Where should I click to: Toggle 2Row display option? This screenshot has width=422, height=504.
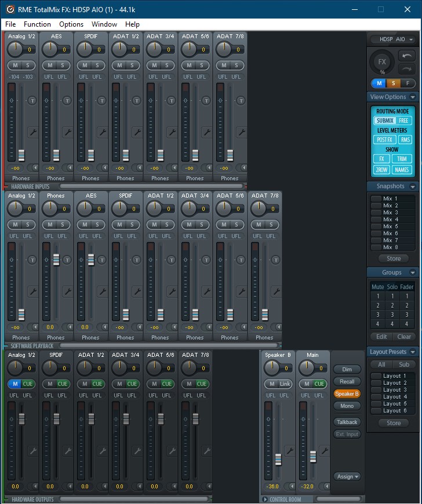point(381,169)
